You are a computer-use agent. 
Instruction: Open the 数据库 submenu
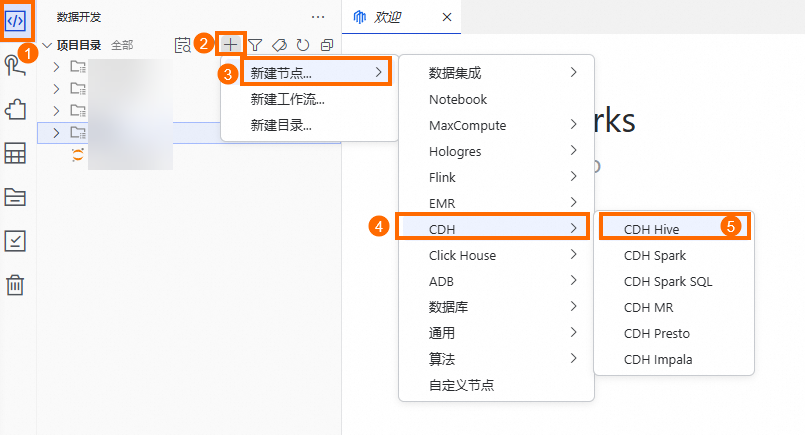[496, 307]
